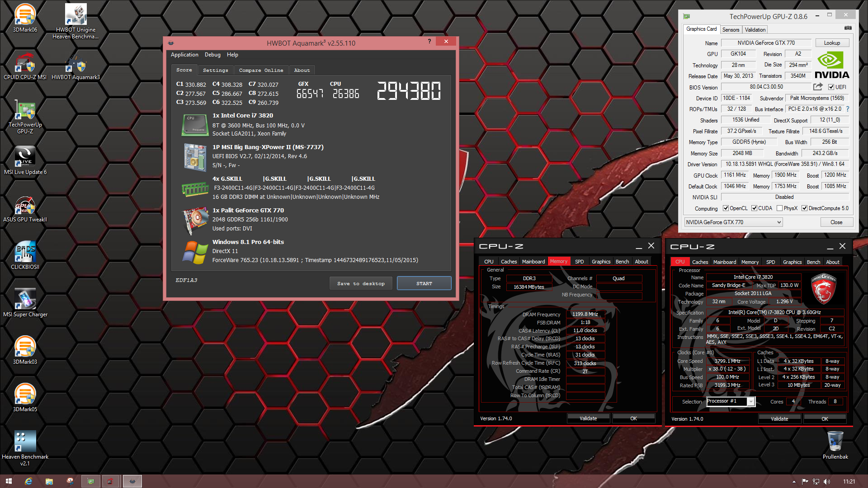Switch to the HWBOT Aquamark taskbar button
This screenshot has height=488, width=868.
132,481
